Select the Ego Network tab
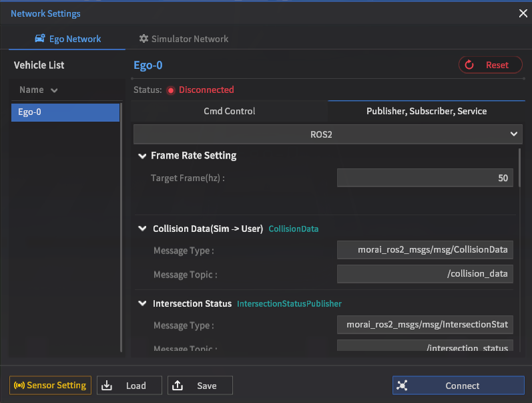This screenshot has height=403, width=532. click(67, 39)
